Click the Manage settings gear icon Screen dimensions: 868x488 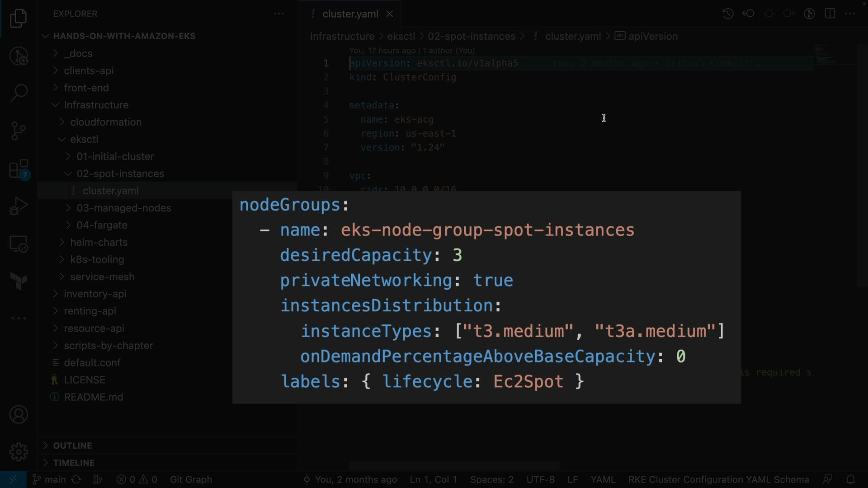tap(19, 452)
